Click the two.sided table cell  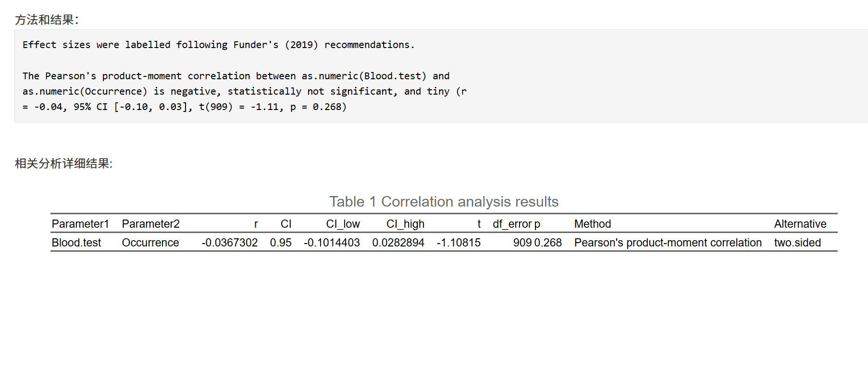(797, 243)
